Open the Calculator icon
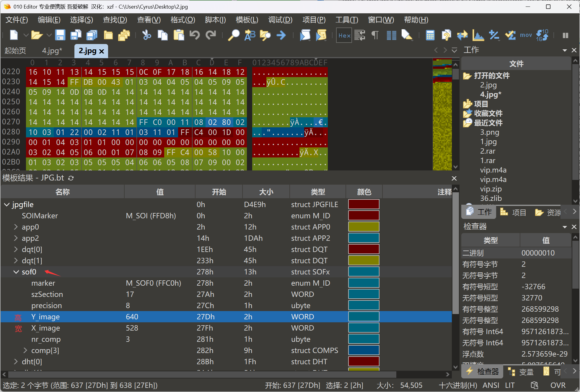The width and height of the screenshot is (580, 392). [x=430, y=35]
